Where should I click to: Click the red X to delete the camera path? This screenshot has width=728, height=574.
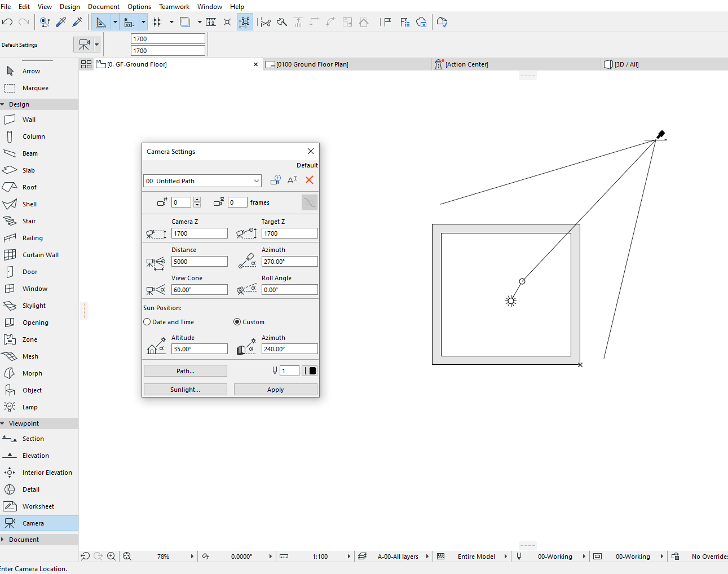(x=309, y=180)
